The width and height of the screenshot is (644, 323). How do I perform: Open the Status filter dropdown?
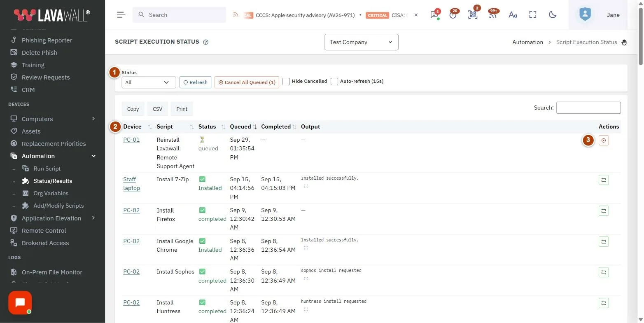pyautogui.click(x=149, y=82)
